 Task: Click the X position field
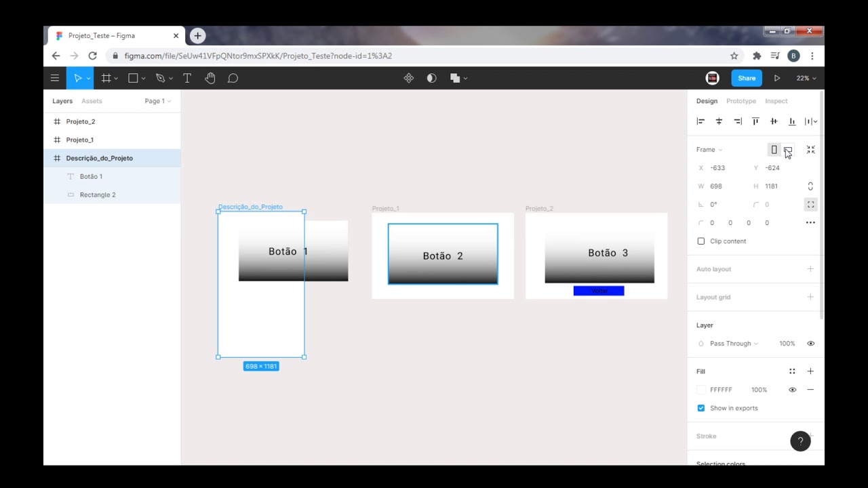(x=722, y=168)
